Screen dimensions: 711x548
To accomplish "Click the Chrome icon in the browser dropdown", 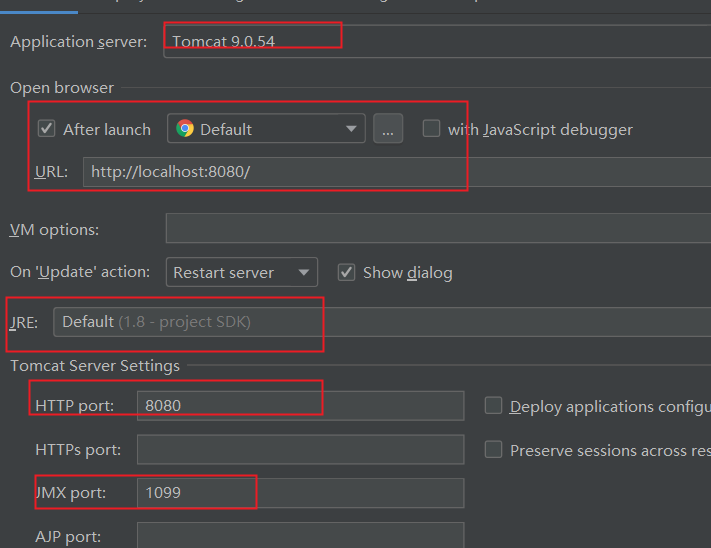I will [185, 129].
